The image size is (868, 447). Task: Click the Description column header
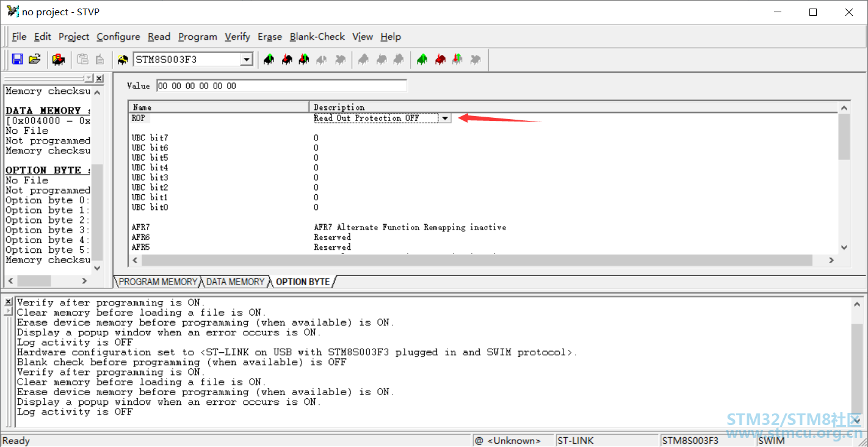click(x=574, y=107)
